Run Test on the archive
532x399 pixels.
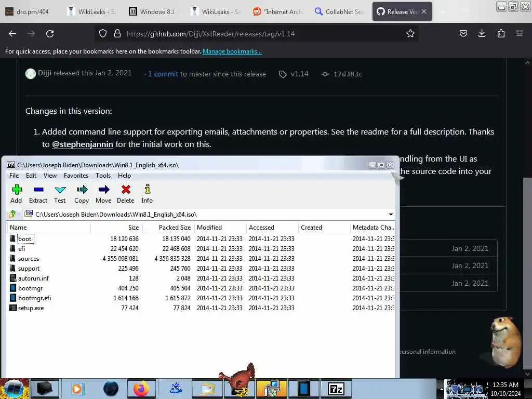[60, 194]
